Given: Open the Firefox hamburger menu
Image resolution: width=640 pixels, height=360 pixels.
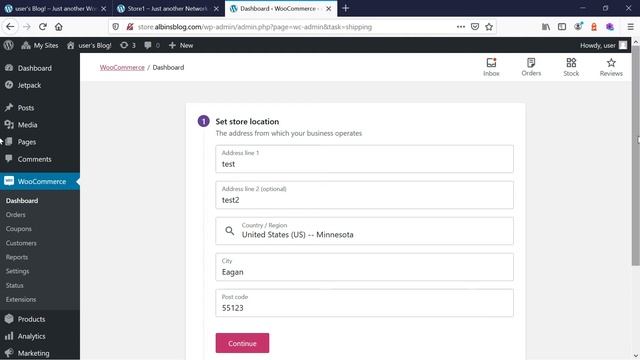Looking at the screenshot, I should point(631,27).
